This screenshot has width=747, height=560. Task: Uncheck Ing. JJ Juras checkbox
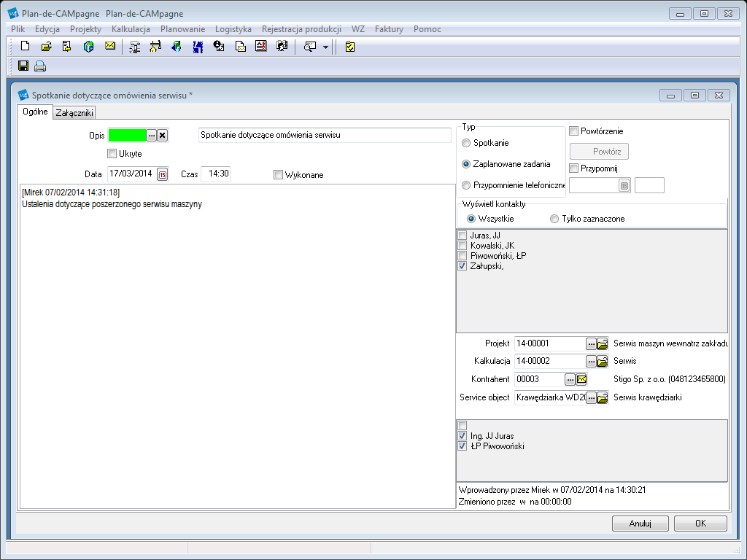pyautogui.click(x=462, y=436)
